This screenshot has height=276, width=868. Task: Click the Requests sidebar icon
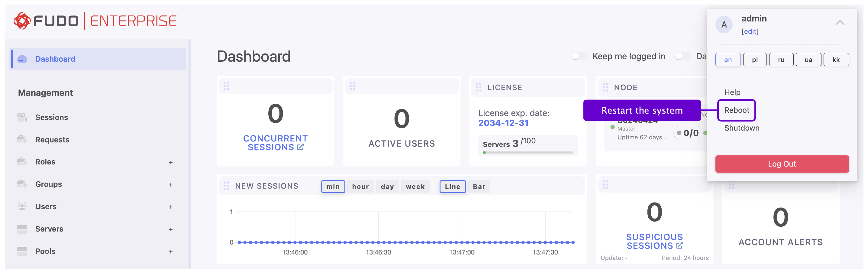point(22,140)
